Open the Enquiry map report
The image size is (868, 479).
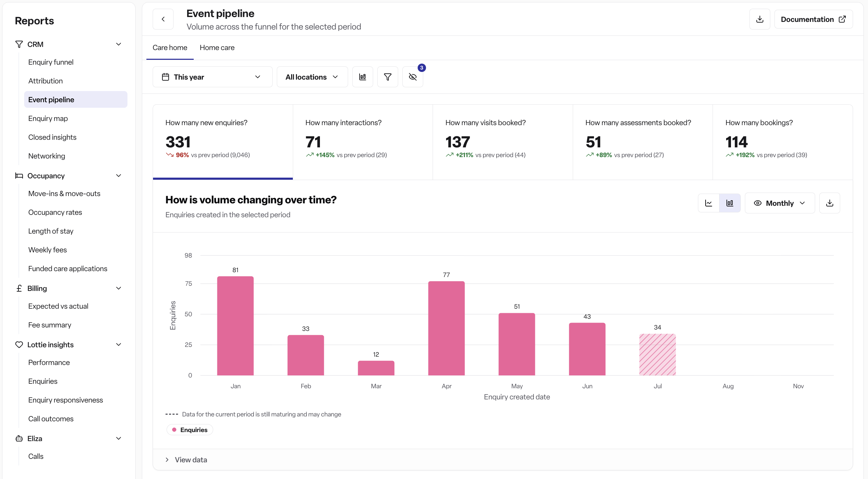point(76,119)
